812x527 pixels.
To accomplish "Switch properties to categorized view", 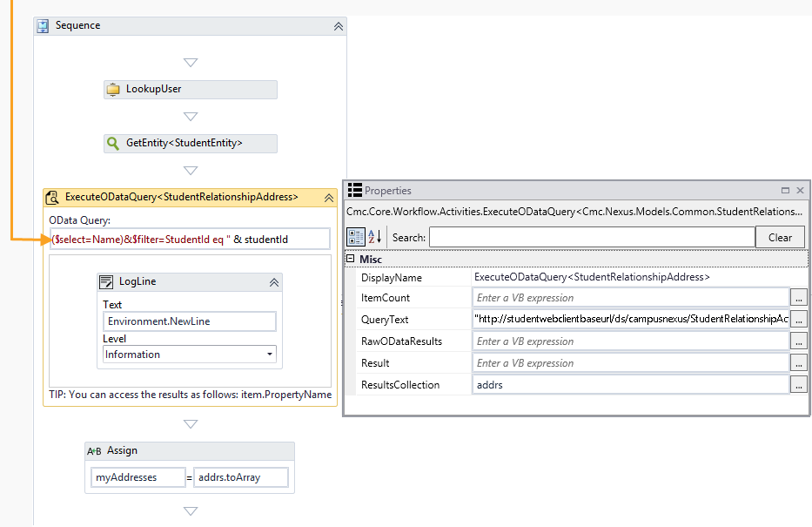I will click(x=356, y=237).
